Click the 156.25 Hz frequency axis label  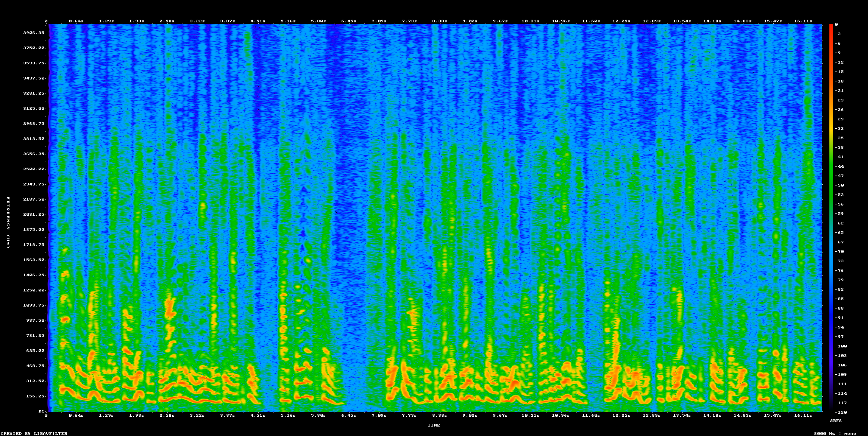[x=35, y=396]
